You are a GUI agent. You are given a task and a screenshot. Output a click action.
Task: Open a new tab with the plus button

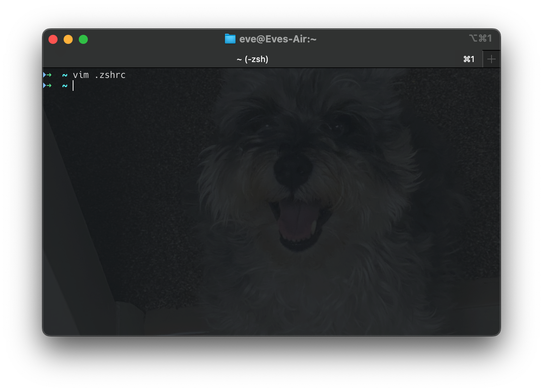491,59
